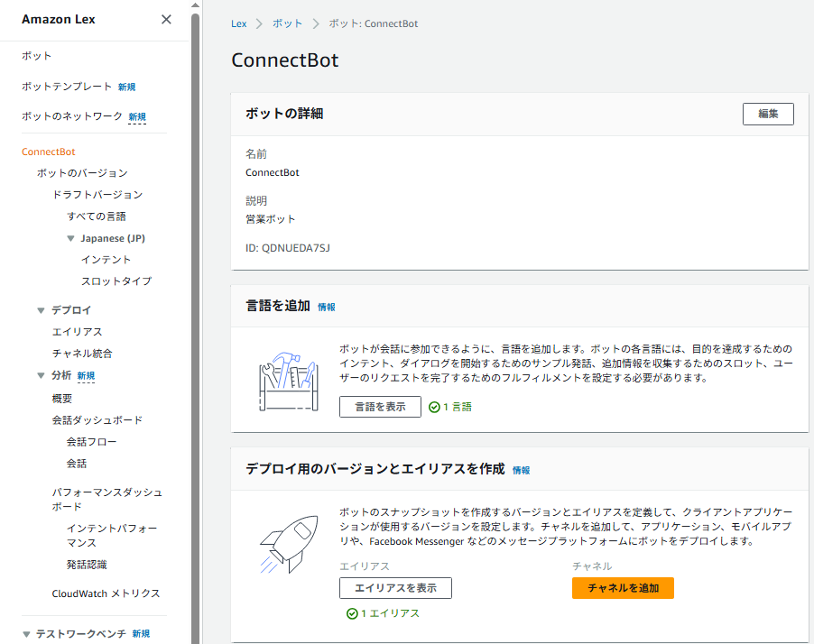Open スロットタイプ in the sidebar
This screenshot has width=814, height=644.
coord(116,281)
